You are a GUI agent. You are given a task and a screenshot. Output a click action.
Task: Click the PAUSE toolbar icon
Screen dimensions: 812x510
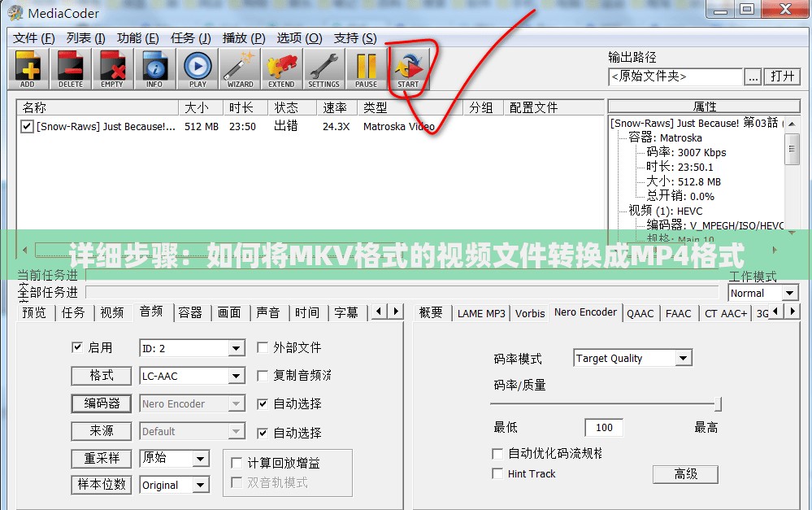click(x=366, y=69)
